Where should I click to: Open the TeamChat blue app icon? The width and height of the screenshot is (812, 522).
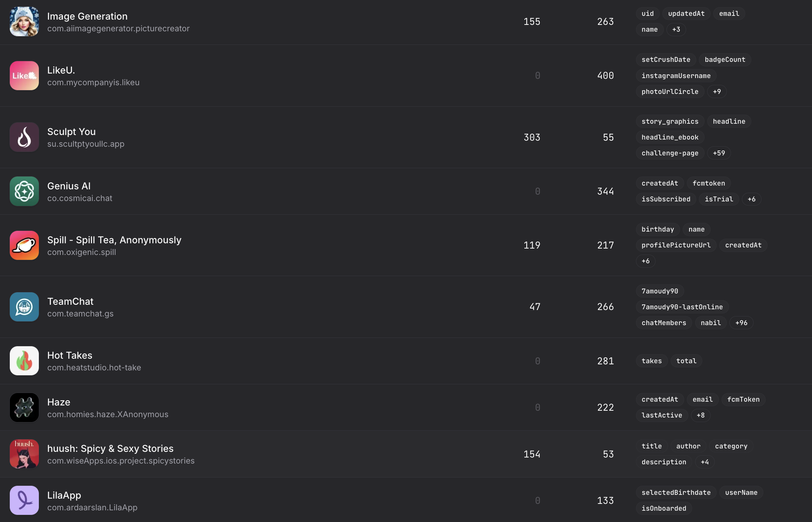click(x=24, y=307)
